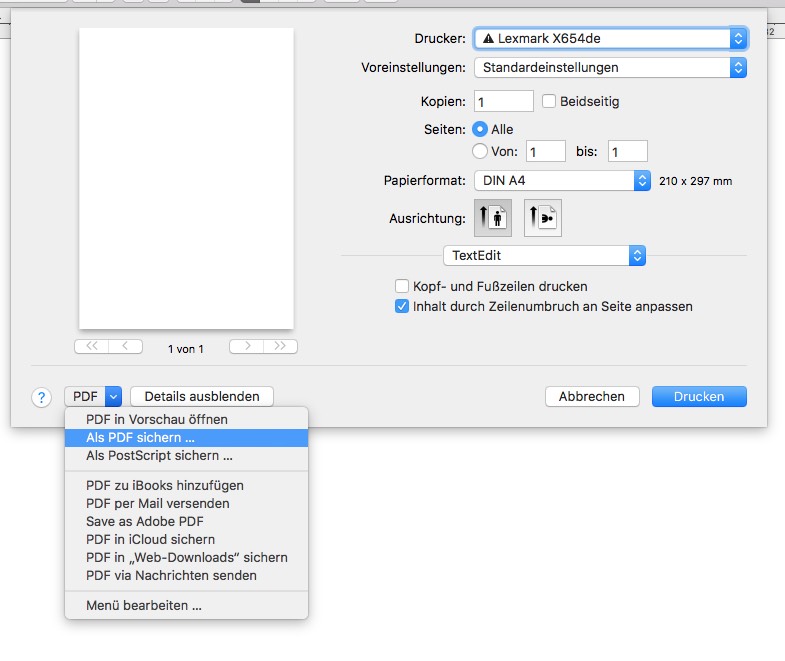Choose Als PostScript sichern menu item
This screenshot has width=785, height=661.
186,456
